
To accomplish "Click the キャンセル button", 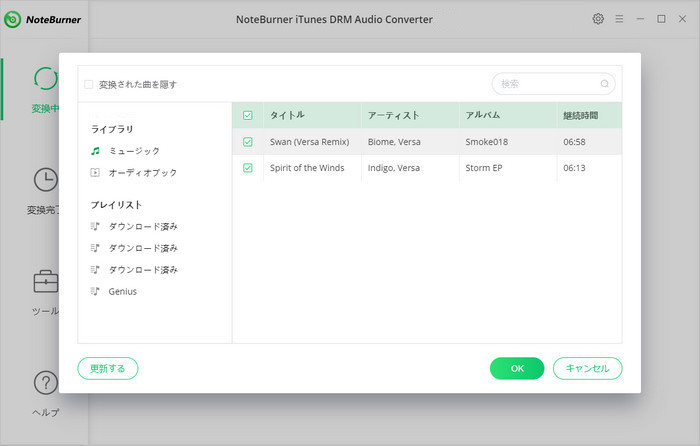I will [588, 368].
